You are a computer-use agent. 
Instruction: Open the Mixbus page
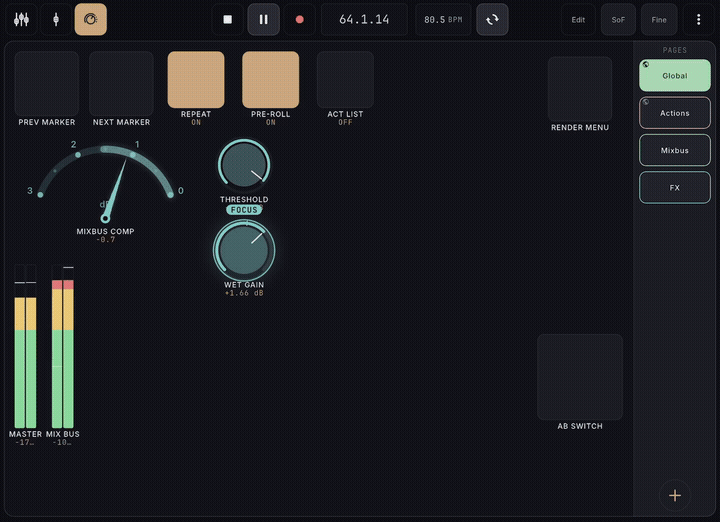point(675,150)
